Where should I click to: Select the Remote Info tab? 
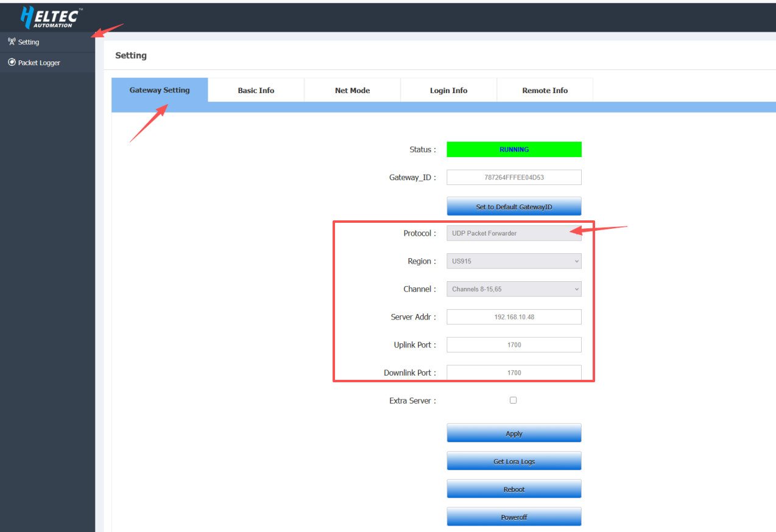tap(545, 90)
